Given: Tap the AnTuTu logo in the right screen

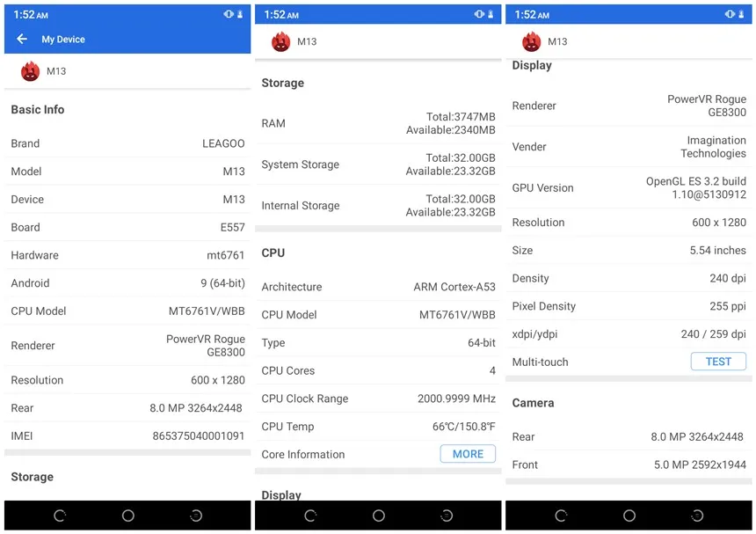Looking at the screenshot, I should [x=531, y=42].
